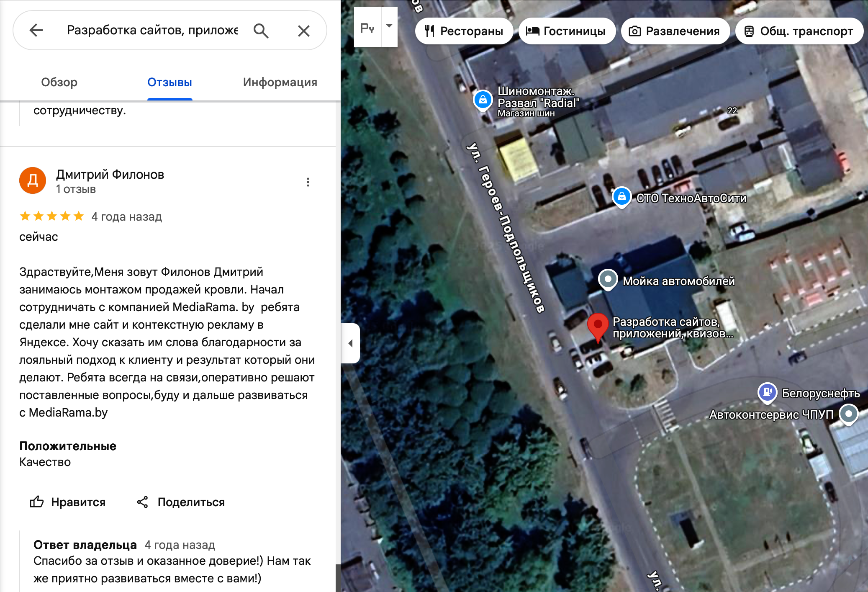Screen dimensions: 868x592
Task: Switch to the Информация tab
Action: 280,82
